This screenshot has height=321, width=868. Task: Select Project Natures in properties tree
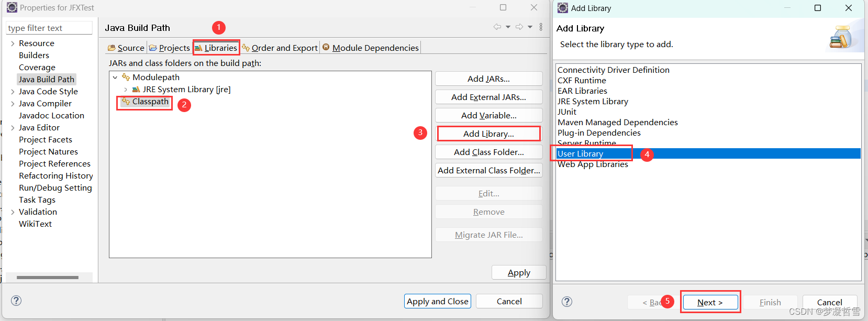(x=48, y=151)
